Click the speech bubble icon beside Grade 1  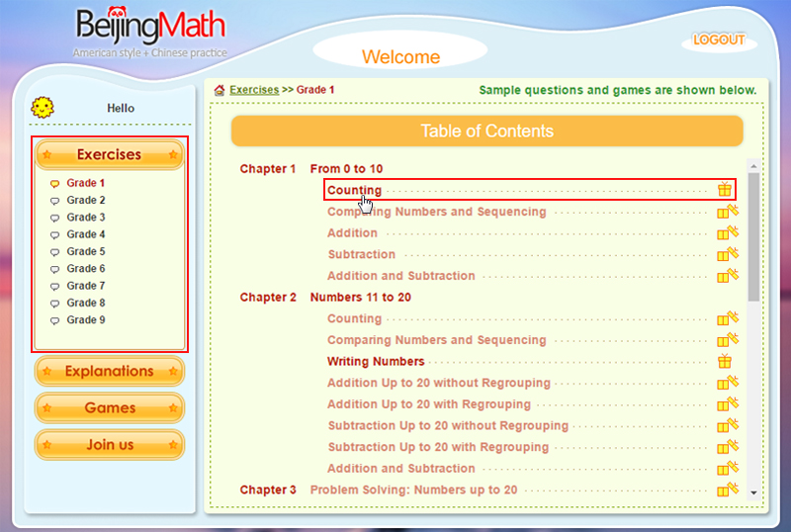click(x=54, y=184)
